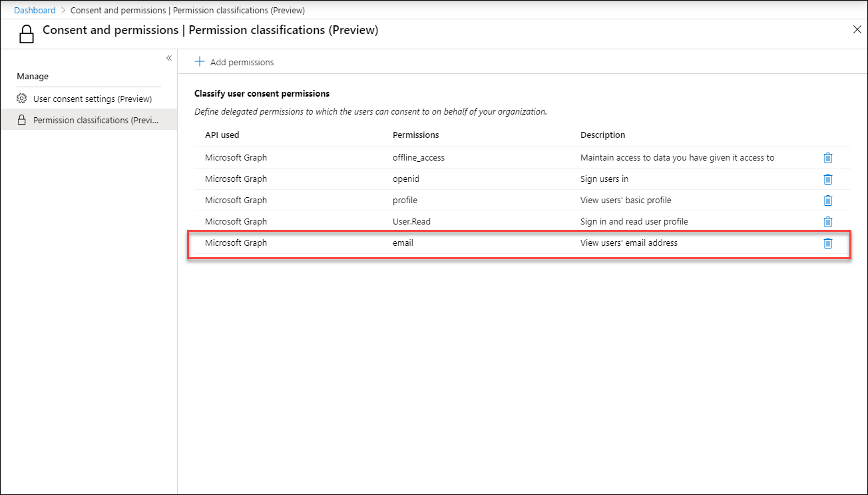Click the 'Define delegated permissions' description line
868x495 pixels.
(370, 112)
